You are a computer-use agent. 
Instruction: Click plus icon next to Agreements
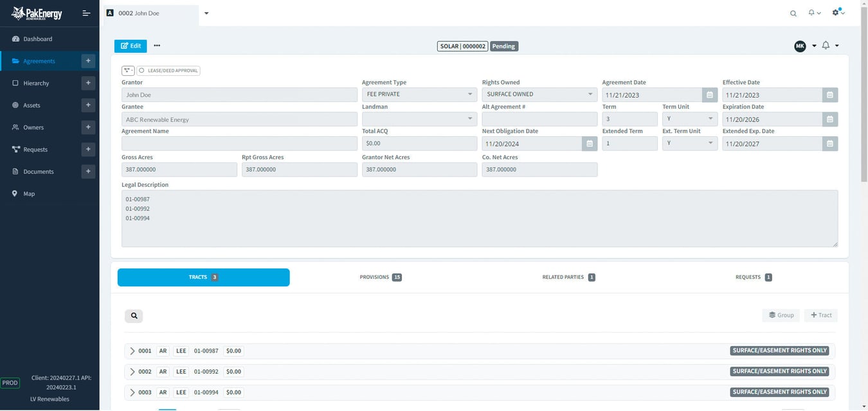[88, 61]
